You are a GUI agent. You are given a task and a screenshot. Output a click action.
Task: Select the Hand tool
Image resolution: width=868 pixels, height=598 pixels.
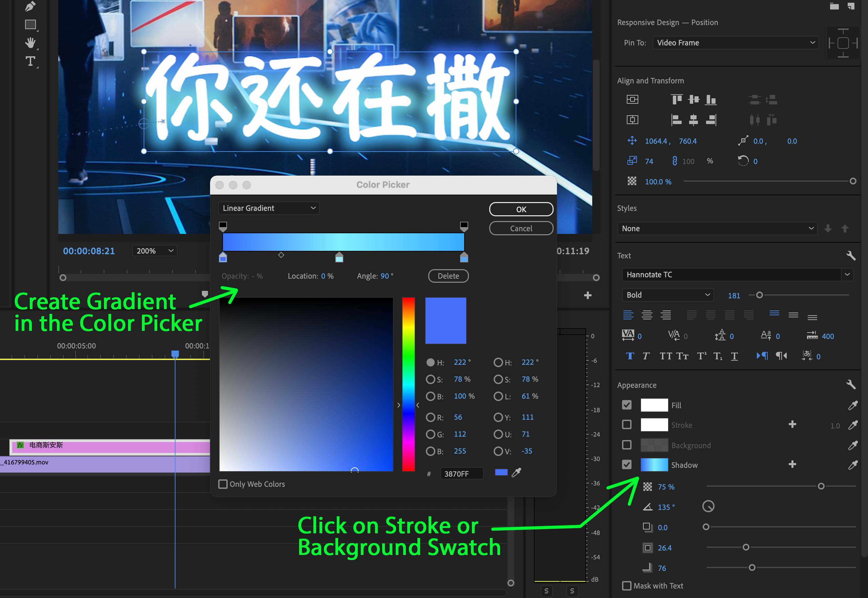(x=31, y=42)
